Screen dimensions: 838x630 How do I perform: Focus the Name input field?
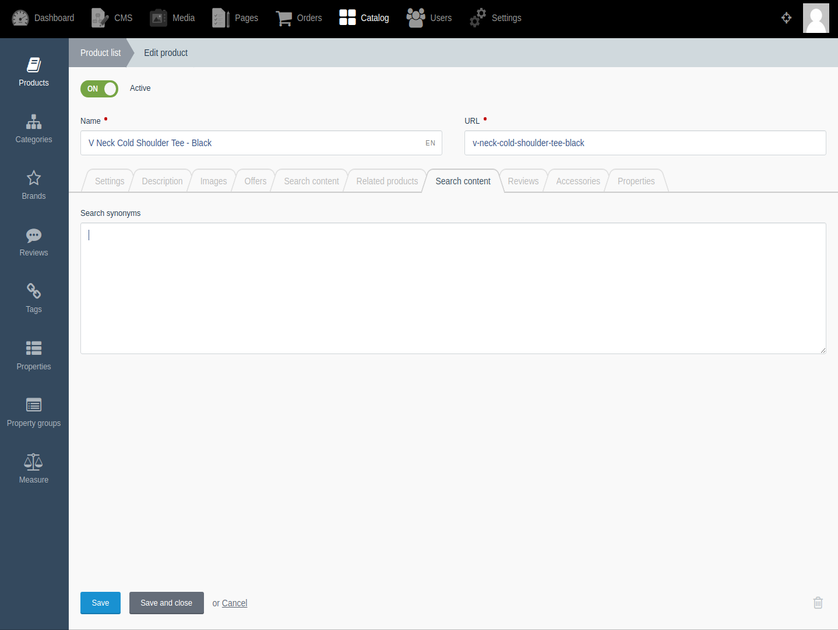pos(261,143)
